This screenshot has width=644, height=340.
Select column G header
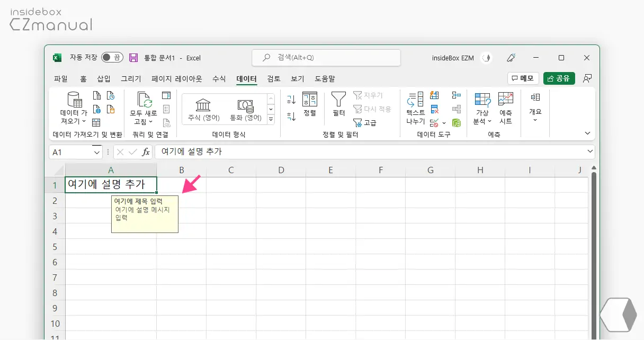pyautogui.click(x=430, y=170)
